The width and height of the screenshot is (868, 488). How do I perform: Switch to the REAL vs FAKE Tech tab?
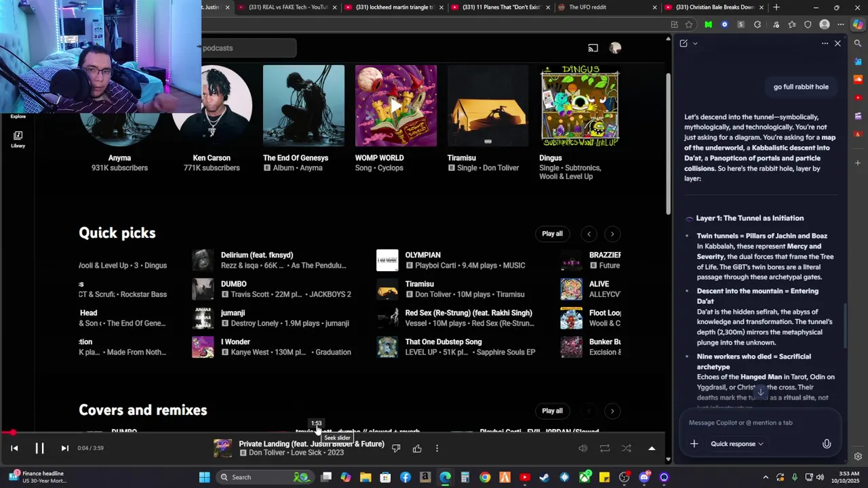click(x=288, y=7)
